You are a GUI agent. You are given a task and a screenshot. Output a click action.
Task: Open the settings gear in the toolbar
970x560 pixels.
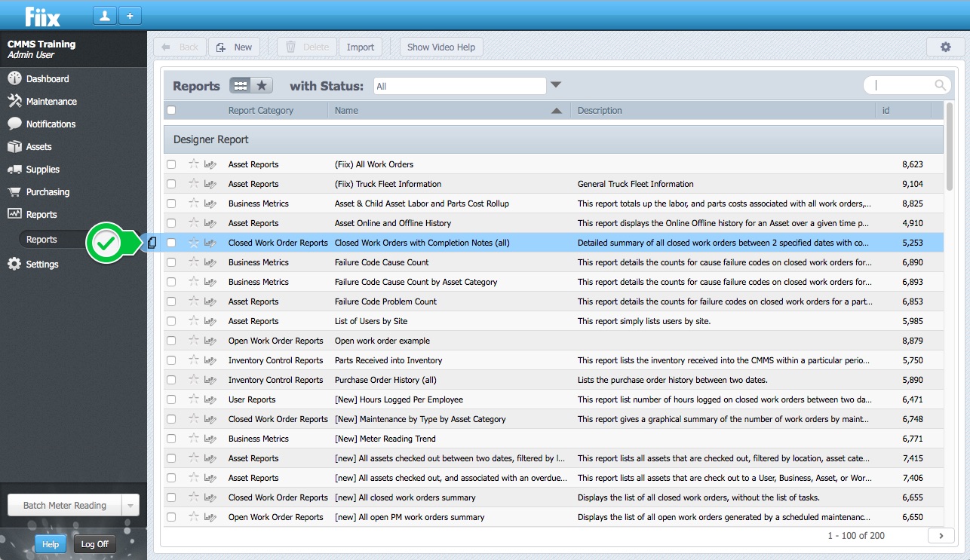[x=945, y=47]
